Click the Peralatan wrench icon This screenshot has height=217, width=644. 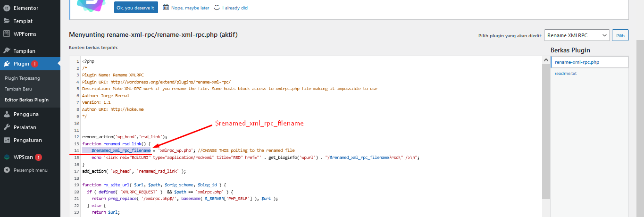tap(7, 127)
